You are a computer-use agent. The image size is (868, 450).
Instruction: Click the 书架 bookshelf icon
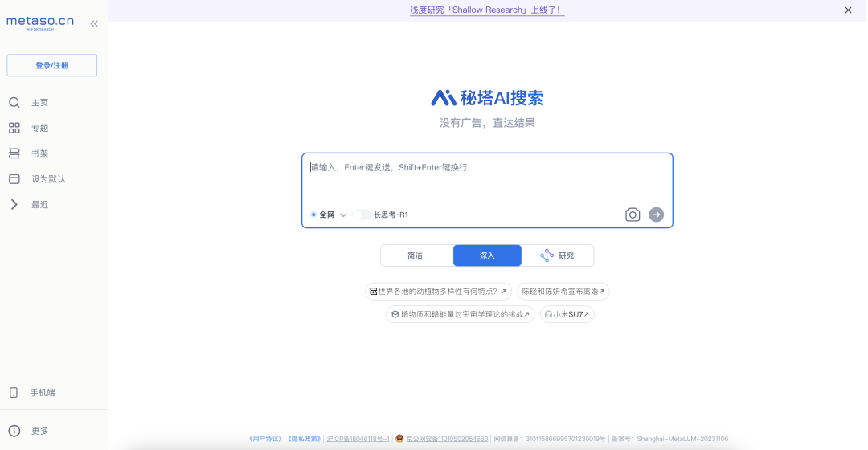[14, 153]
